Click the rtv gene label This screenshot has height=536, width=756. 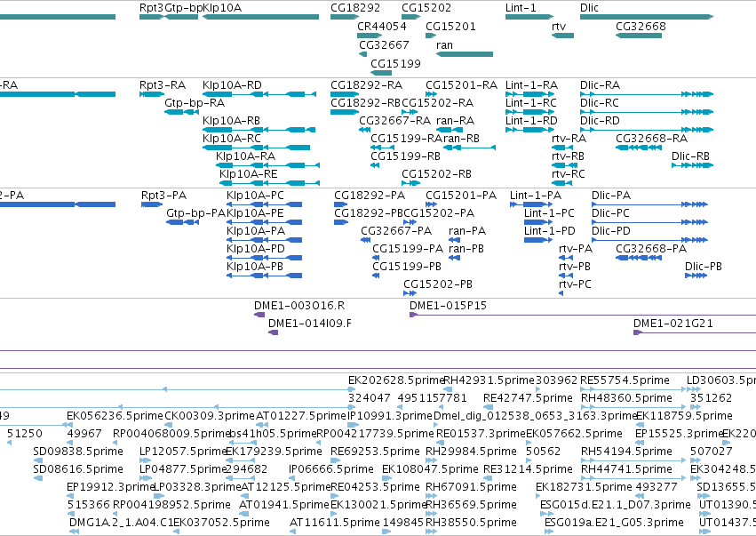(x=558, y=26)
